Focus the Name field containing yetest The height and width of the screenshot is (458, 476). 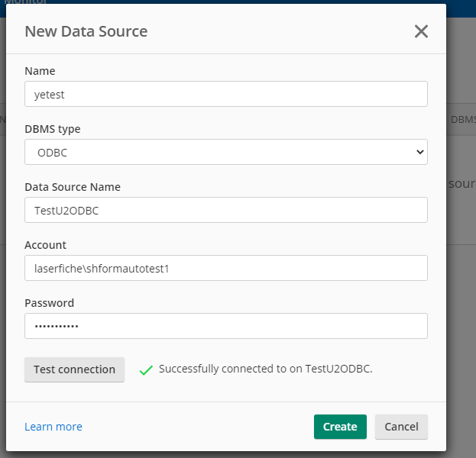pos(225,94)
